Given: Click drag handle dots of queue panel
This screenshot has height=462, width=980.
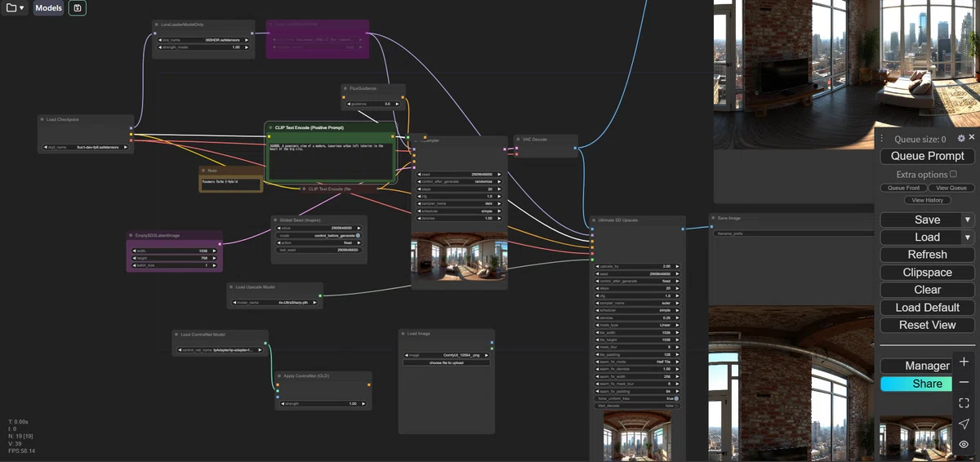Looking at the screenshot, I should tap(882, 139).
